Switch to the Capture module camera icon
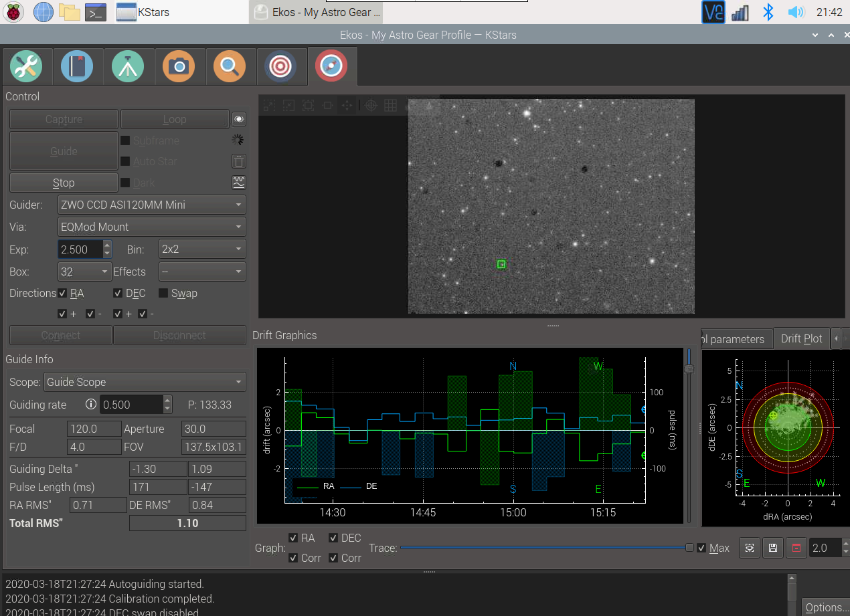 179,67
